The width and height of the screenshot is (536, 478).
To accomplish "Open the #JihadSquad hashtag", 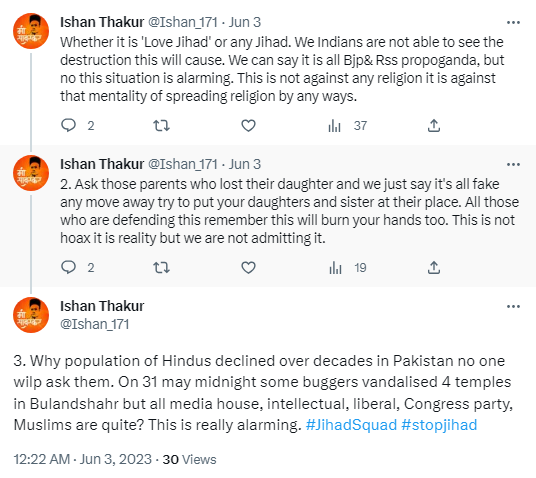I will coord(351,425).
